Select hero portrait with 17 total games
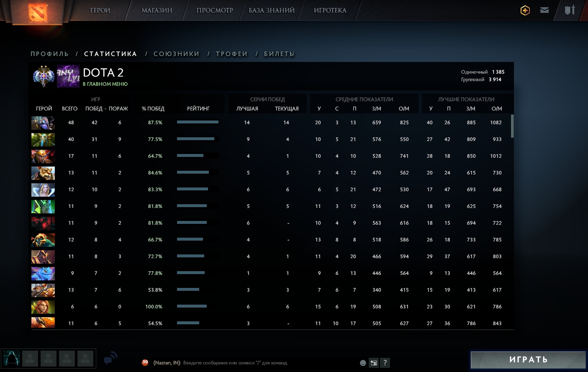This screenshot has height=372, width=588. tap(43, 156)
